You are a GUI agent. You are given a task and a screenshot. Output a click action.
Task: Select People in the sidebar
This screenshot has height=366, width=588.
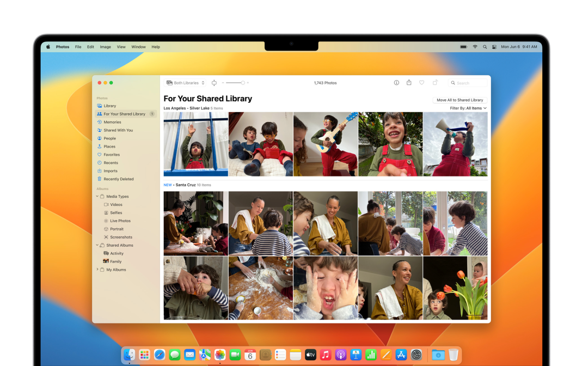coord(109,138)
